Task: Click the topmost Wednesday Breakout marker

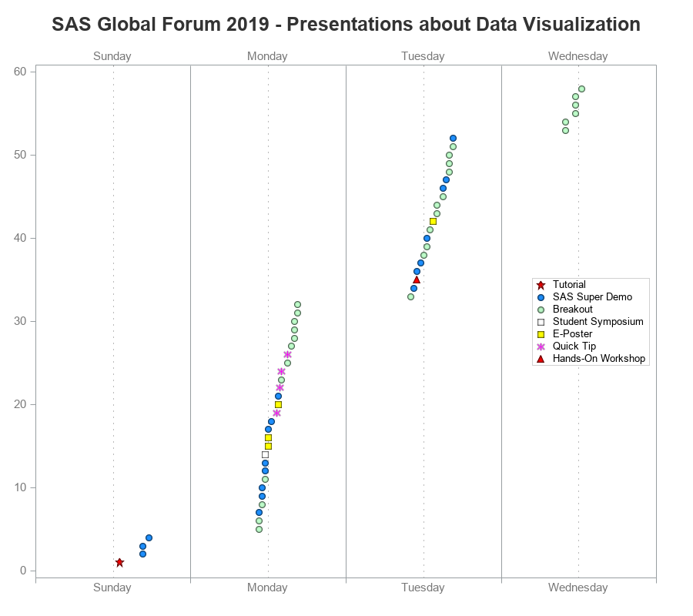Action: click(581, 89)
